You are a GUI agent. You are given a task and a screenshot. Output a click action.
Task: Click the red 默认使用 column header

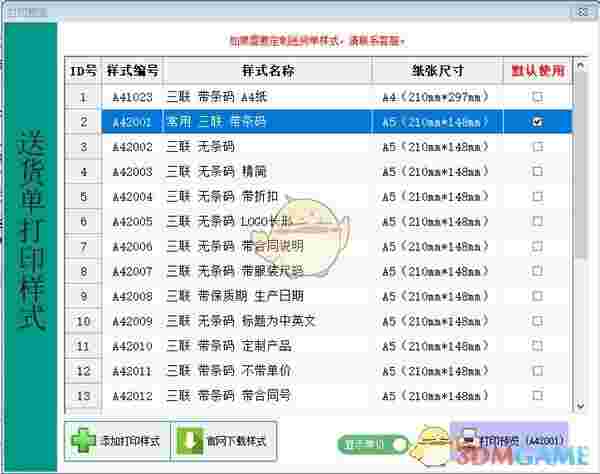538,71
